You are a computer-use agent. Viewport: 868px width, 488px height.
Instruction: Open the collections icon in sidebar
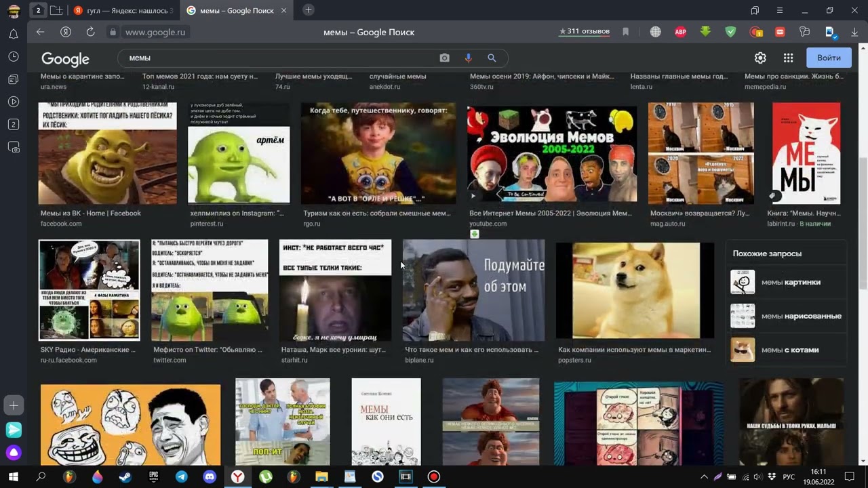14,79
